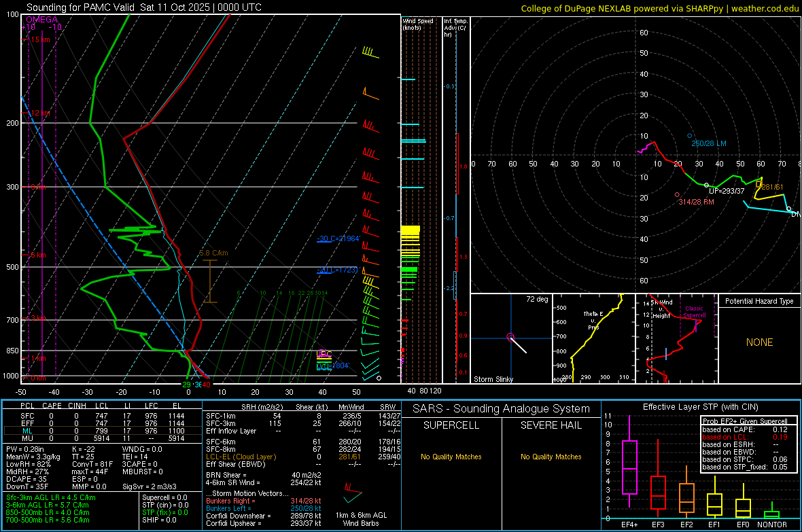Click the 'K = -22' index value
This screenshot has width=802, height=532.
(84, 449)
